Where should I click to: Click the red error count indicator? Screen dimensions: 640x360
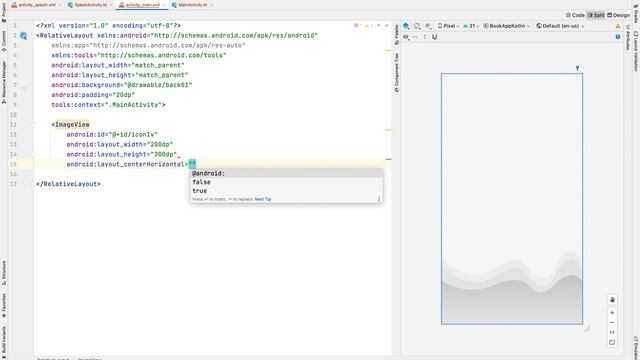357,26
